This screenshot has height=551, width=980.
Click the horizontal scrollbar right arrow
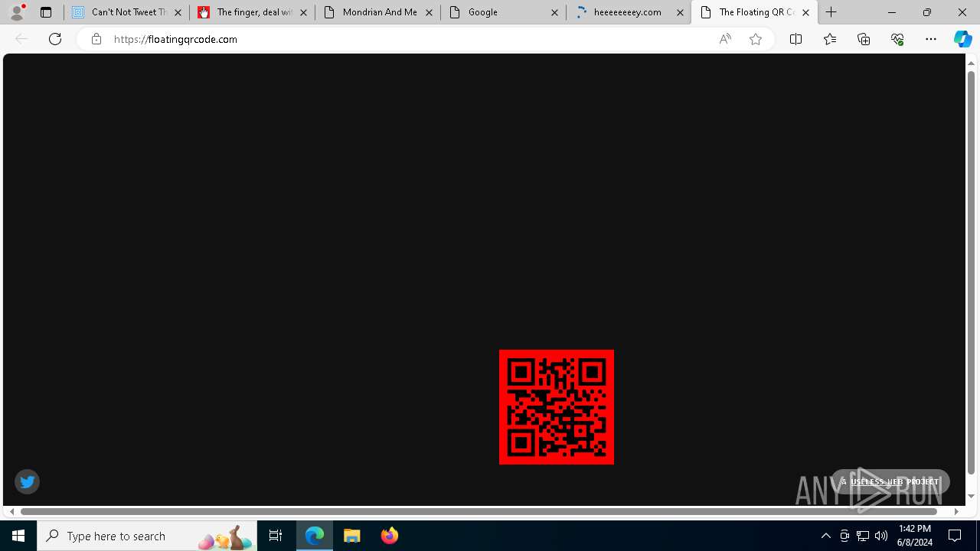point(955,511)
